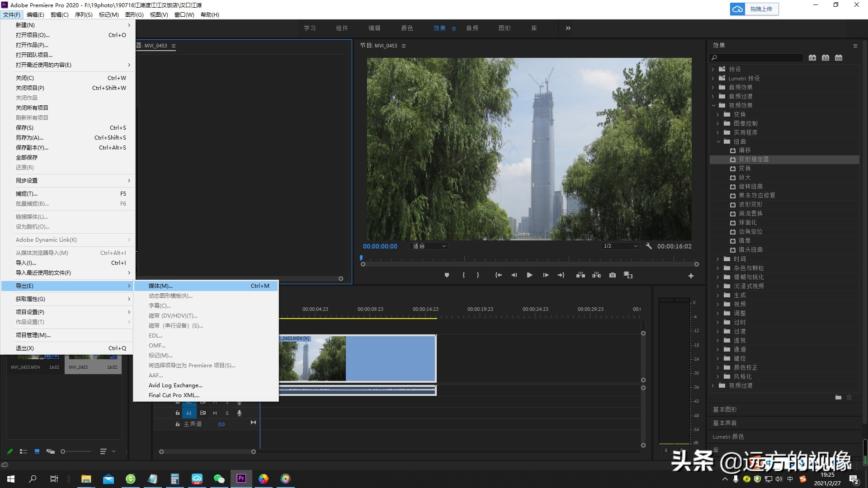The width and height of the screenshot is (868, 488).
Task: Open Premiere Pro in Windows taskbar
Action: click(241, 479)
